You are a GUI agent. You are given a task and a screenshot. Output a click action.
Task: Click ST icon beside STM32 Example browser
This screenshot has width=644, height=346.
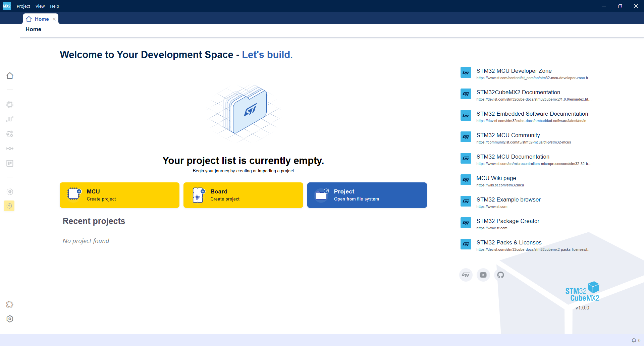tap(466, 201)
